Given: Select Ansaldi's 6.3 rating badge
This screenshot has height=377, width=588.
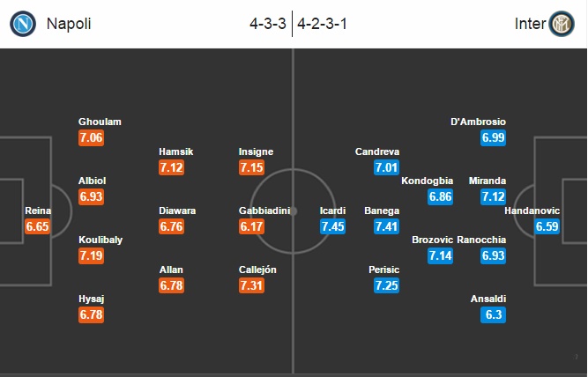Looking at the screenshot, I should point(493,314).
